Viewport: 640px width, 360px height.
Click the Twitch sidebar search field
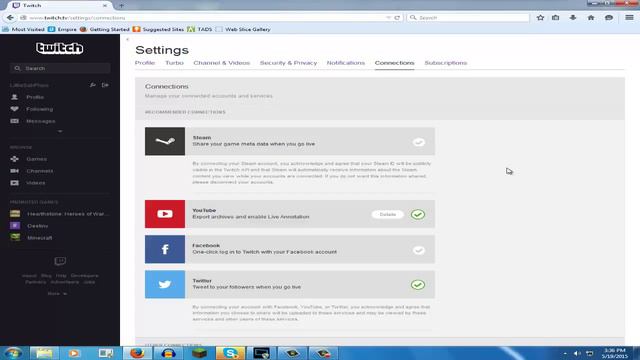[60, 68]
